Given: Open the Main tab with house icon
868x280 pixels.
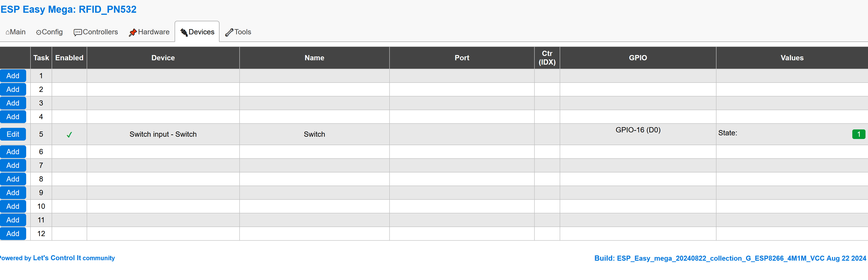Looking at the screenshot, I should pos(16,32).
